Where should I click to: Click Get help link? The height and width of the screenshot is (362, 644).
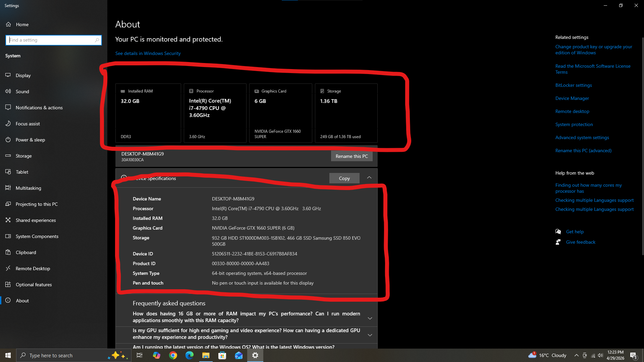pos(575,232)
